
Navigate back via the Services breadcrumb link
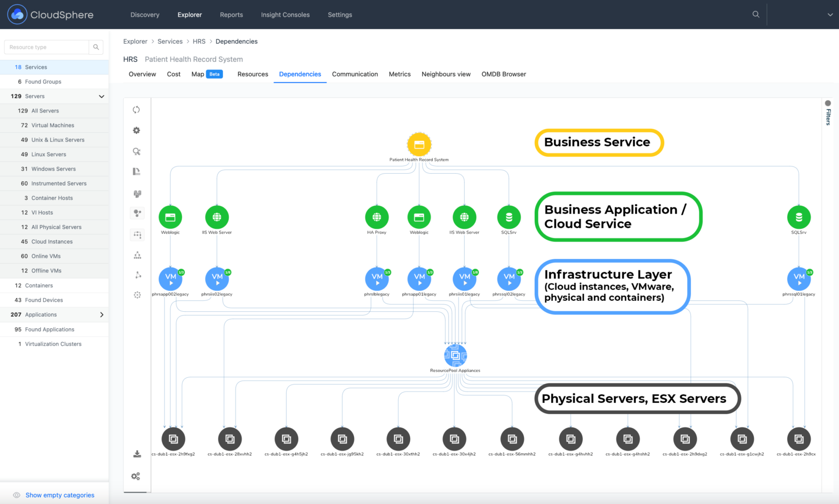point(170,41)
